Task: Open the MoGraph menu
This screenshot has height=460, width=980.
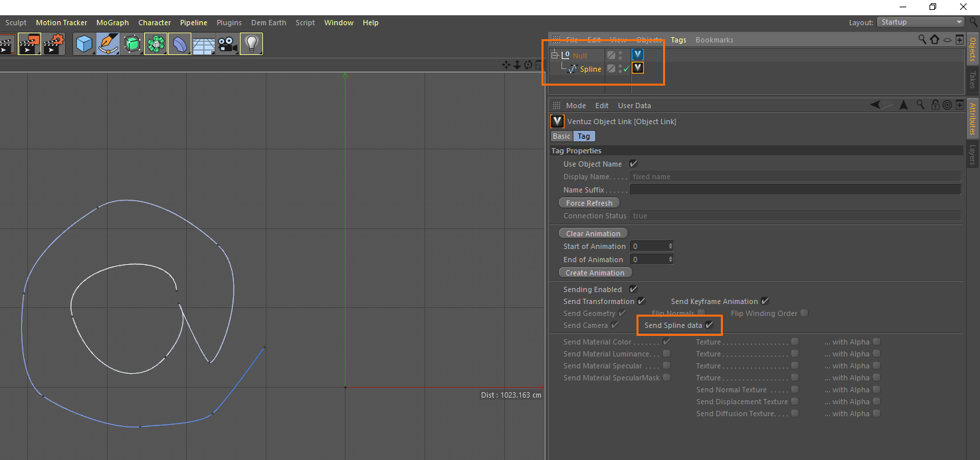Action: click(112, 23)
